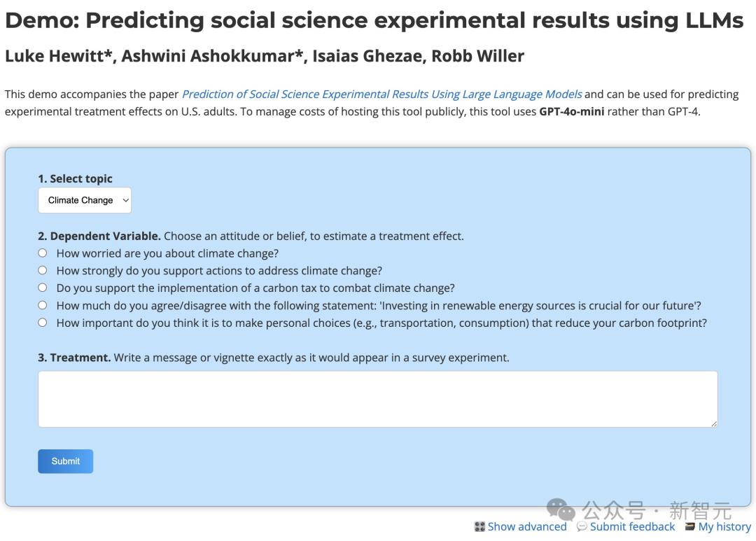Open the 'Submit feedback' link text

coord(632,526)
